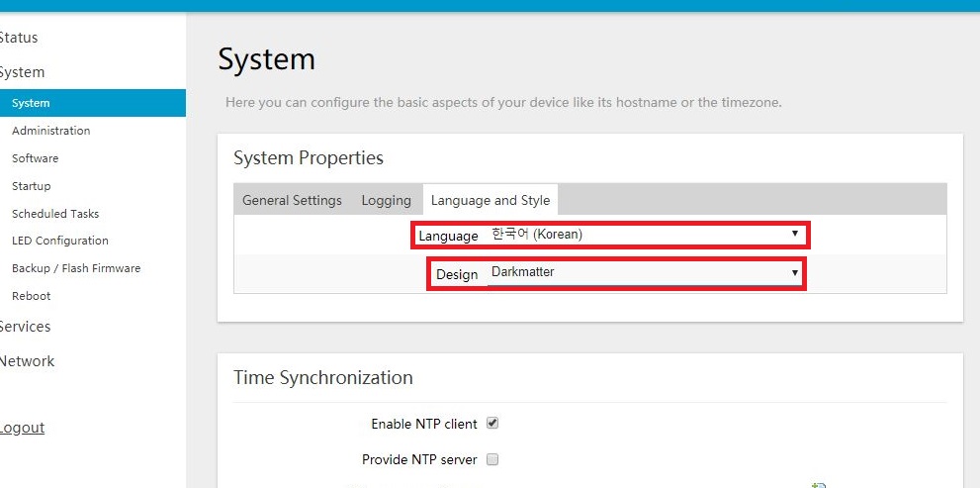Switch to the Logging tab
The height and width of the screenshot is (488, 980).
click(x=387, y=200)
